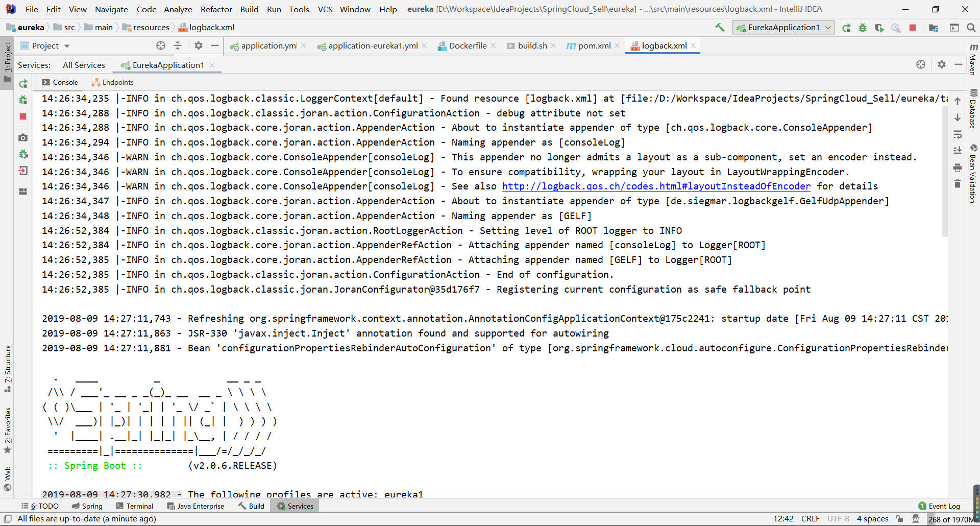Open Spring tool window
980x526 pixels.
(x=87, y=506)
